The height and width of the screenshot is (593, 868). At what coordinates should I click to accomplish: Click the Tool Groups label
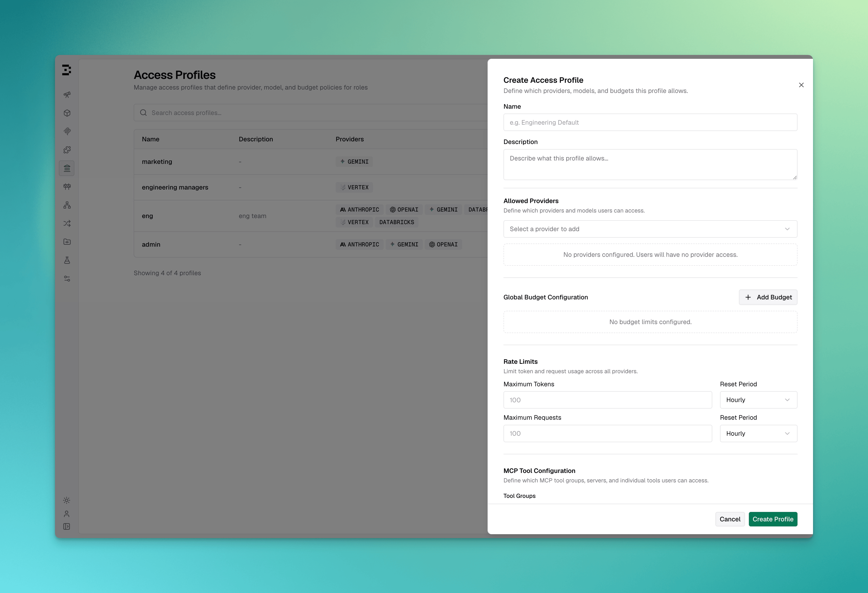[519, 496]
